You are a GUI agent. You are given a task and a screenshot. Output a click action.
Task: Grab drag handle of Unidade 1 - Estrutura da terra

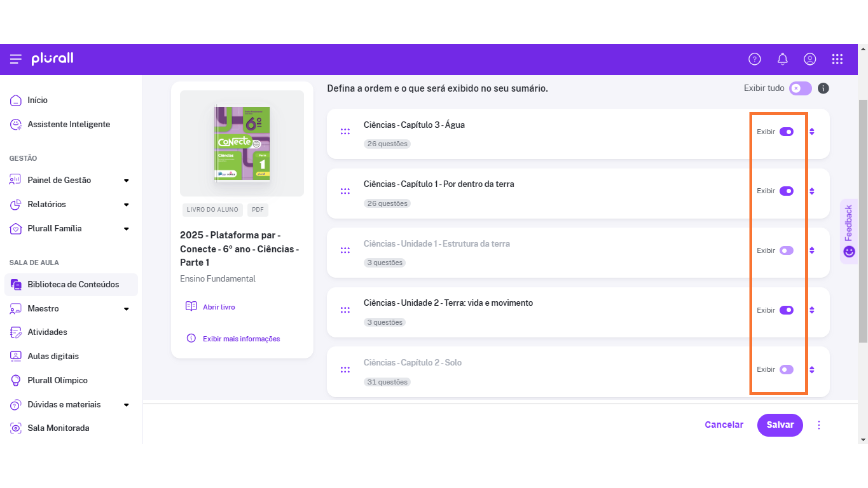coord(345,250)
